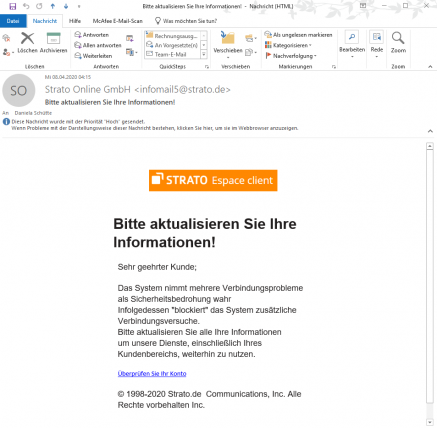Viewport: 437px width, 428px height.
Task: Click the recipient Daniela Schütte
Action: point(33,113)
